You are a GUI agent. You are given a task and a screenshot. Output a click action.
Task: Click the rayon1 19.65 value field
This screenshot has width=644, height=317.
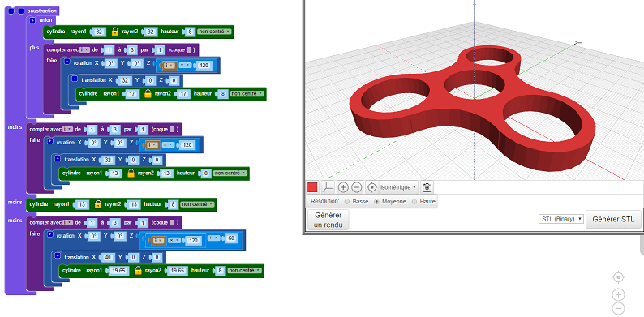(x=118, y=271)
